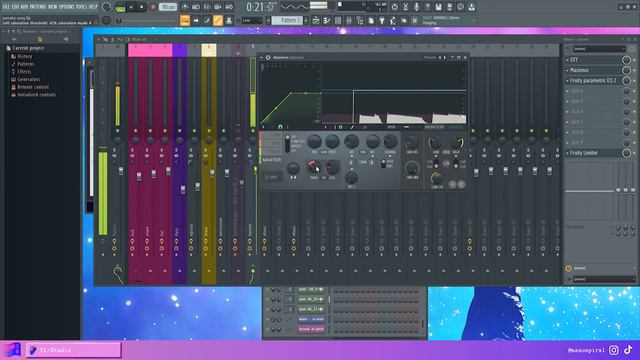Open Remote control in browser
This screenshot has width=640, height=360.
coord(33,87)
